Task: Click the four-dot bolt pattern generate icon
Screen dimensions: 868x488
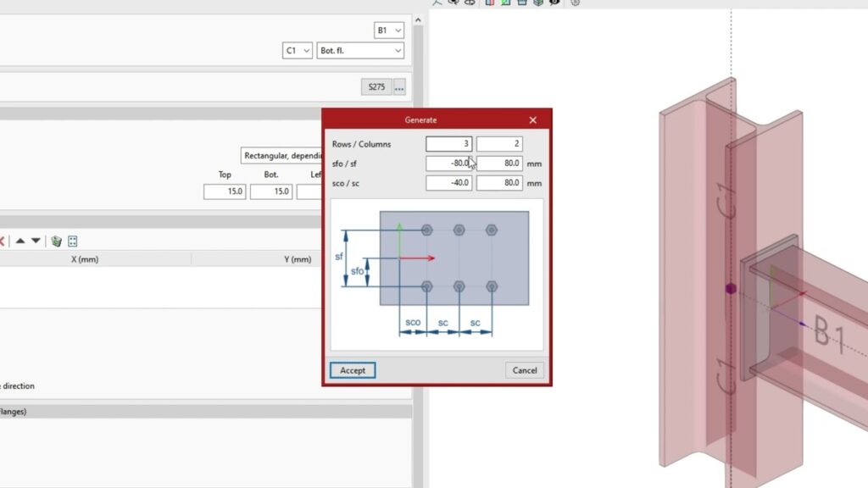Action: coord(73,241)
